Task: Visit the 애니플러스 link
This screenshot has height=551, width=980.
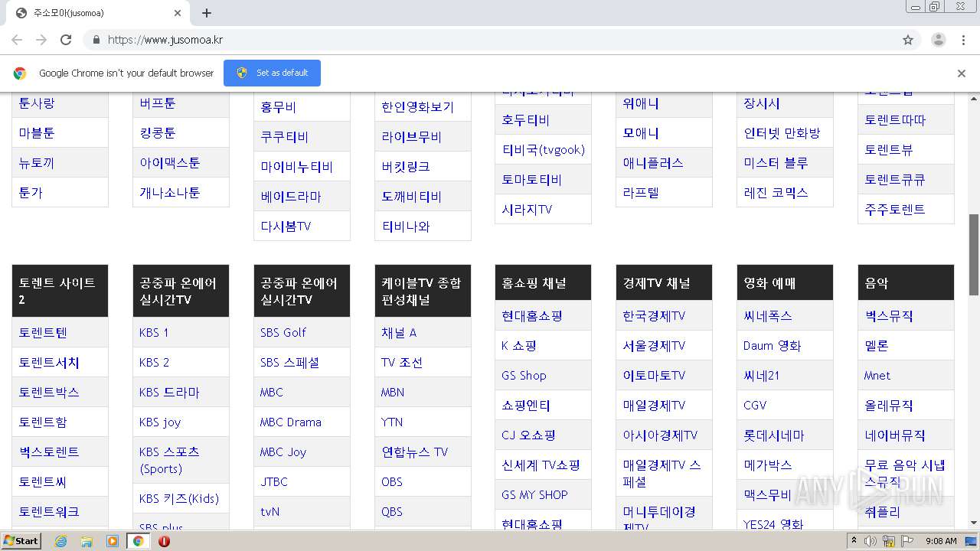Action: click(653, 163)
